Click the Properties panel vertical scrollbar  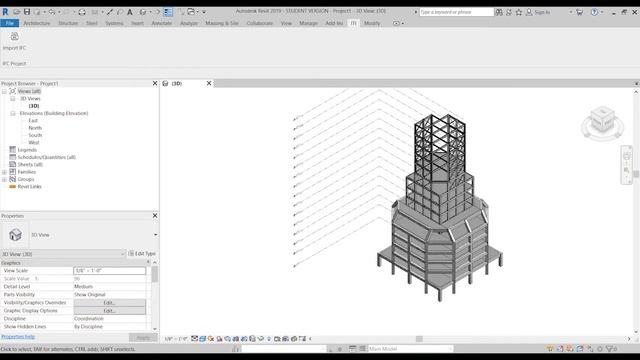pos(155,296)
